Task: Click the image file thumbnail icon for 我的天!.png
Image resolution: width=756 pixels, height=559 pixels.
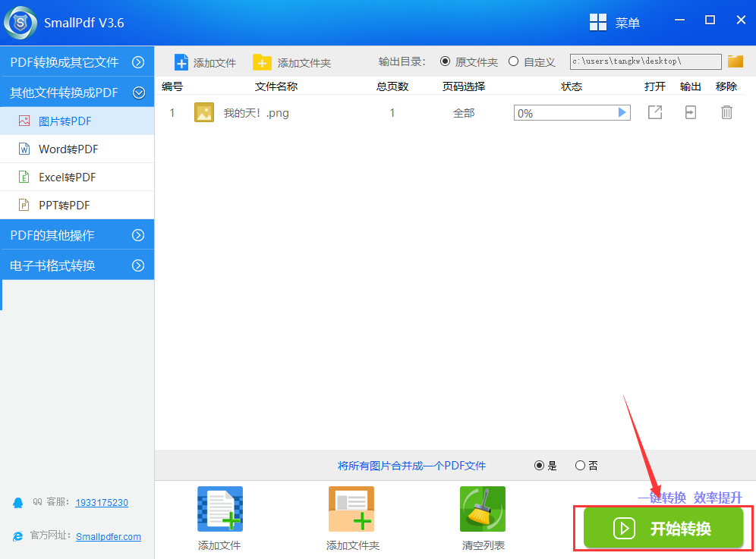Action: (204, 113)
